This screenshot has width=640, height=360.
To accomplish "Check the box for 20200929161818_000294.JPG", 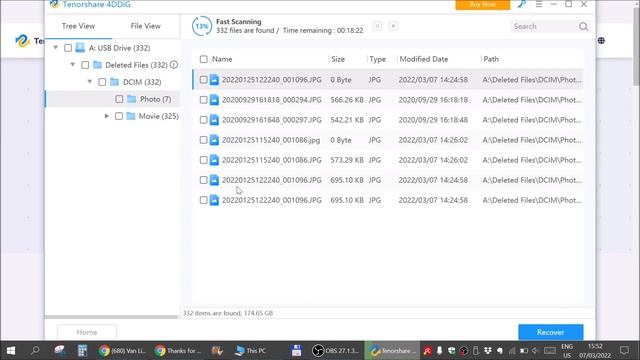I will coord(203,100).
